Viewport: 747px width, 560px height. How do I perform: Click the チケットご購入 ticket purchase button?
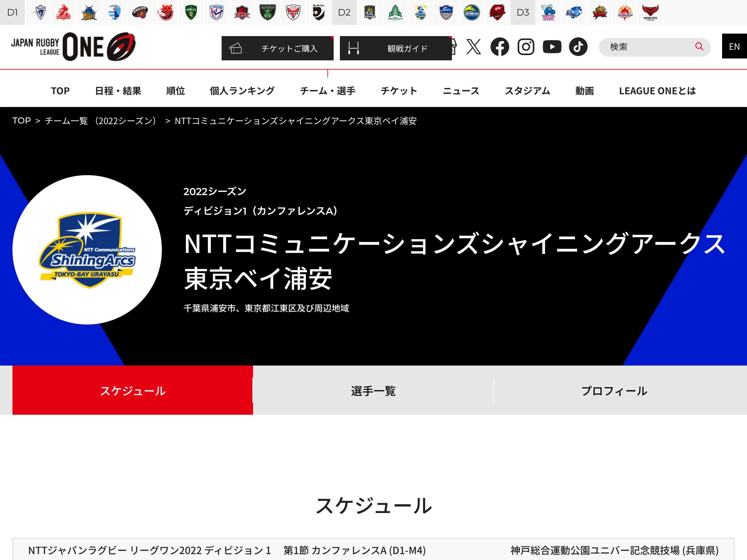point(277,48)
